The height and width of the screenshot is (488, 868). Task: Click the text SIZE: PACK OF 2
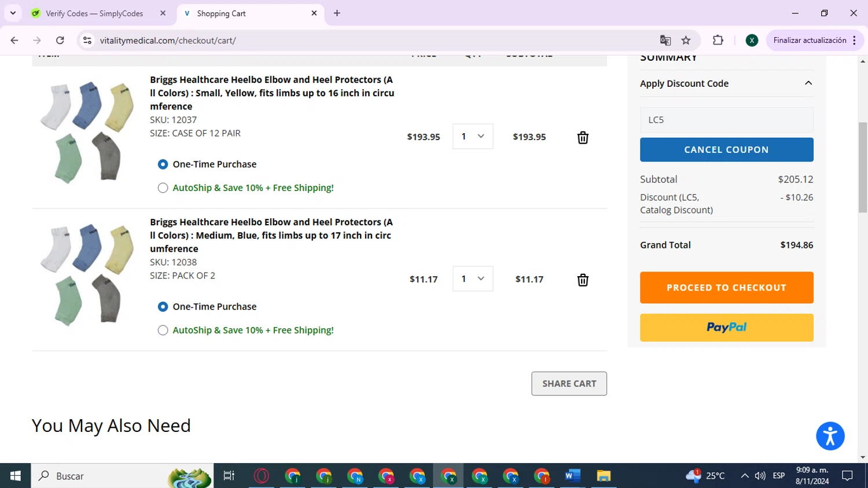click(183, 276)
